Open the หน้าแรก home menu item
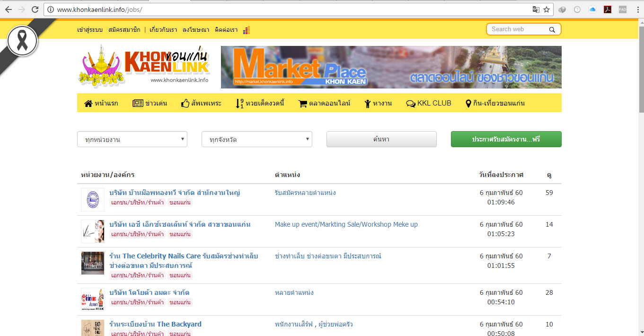Image resolution: width=644 pixels, height=336 pixels. pyautogui.click(x=101, y=103)
